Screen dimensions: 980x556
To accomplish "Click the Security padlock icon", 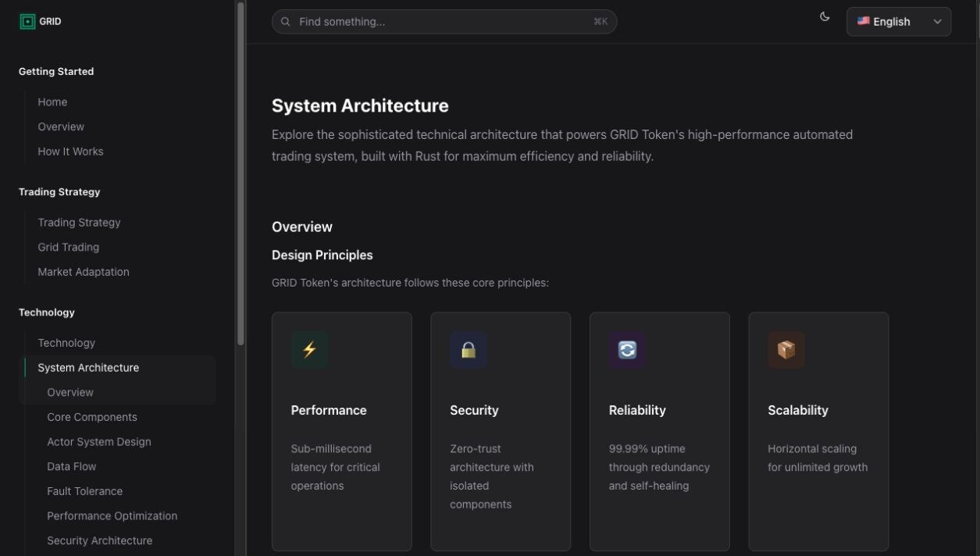I will click(469, 350).
